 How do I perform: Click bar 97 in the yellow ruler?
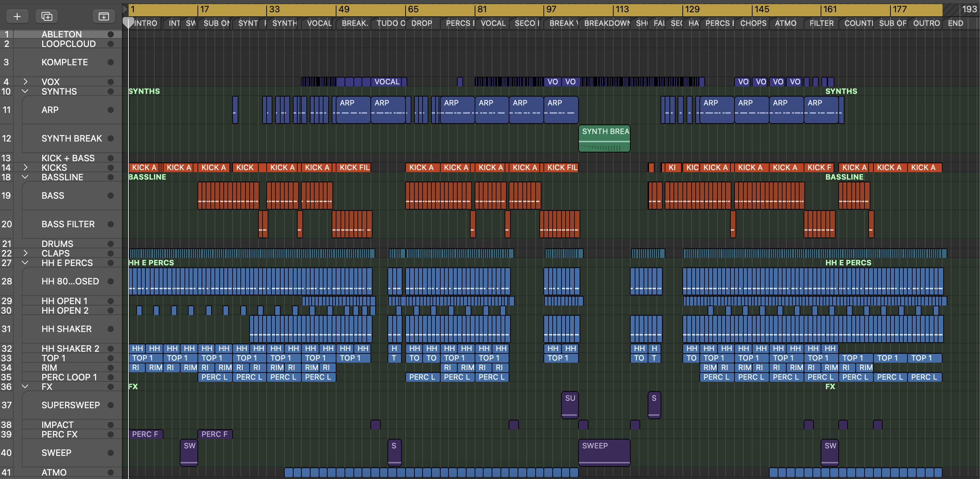551,10
